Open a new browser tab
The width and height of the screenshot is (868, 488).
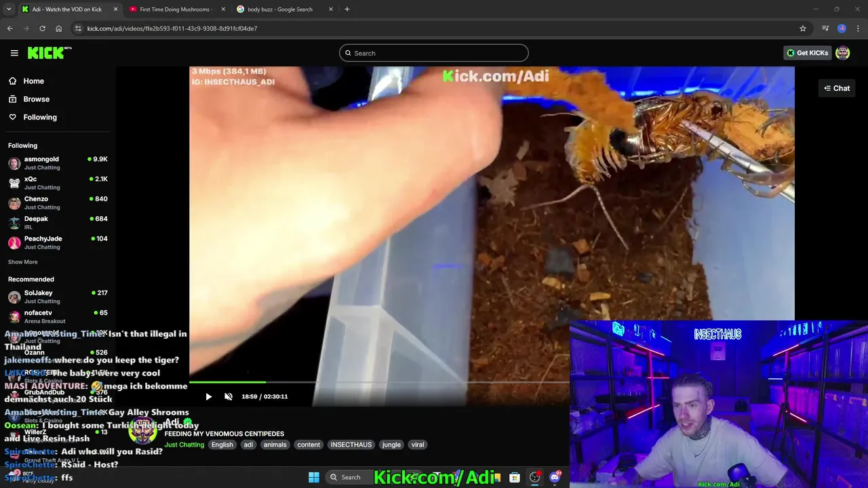[347, 9]
